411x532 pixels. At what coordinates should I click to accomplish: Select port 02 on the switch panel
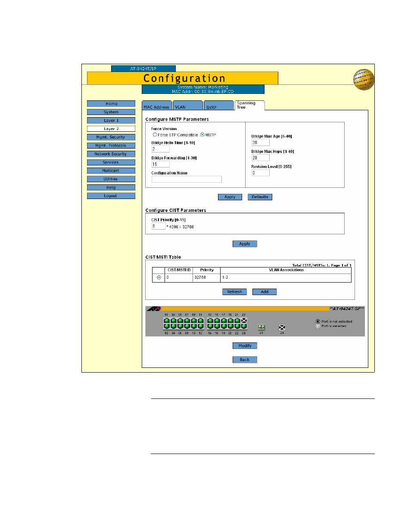[167, 326]
